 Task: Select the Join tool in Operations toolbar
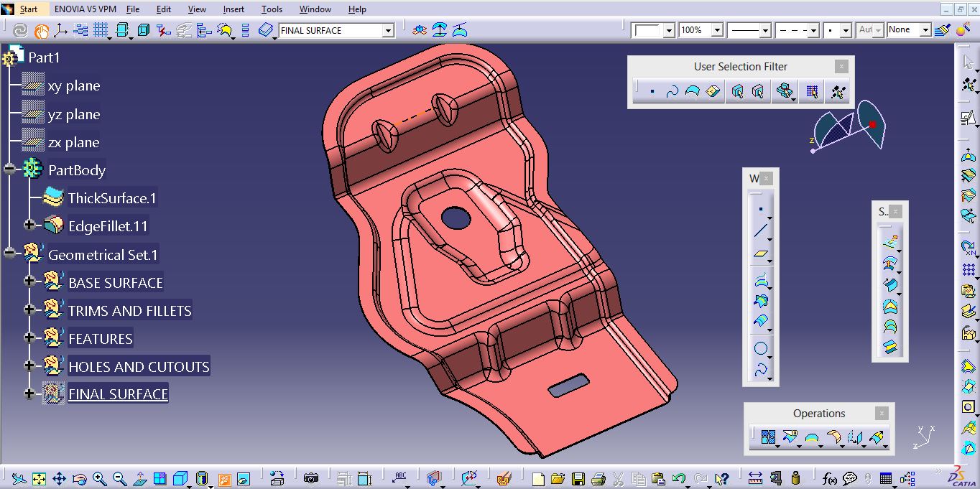pyautogui.click(x=767, y=436)
